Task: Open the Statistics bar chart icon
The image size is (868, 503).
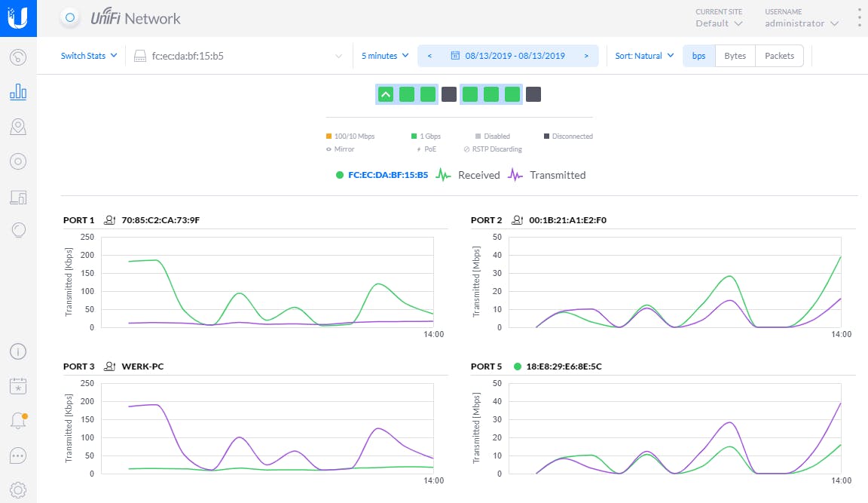Action: point(18,93)
